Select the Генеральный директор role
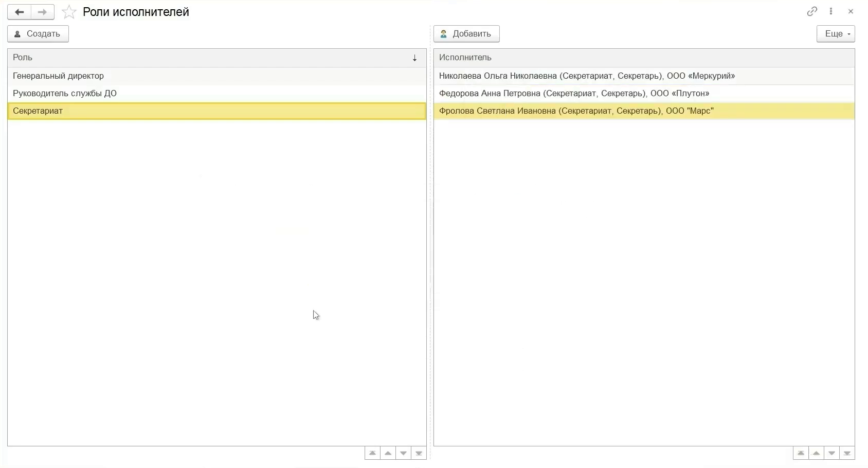868x468 pixels. pyautogui.click(x=58, y=76)
